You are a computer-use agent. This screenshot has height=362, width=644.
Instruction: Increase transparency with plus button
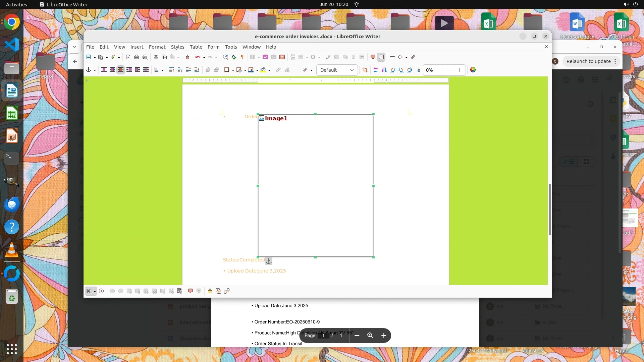pyautogui.click(x=460, y=70)
